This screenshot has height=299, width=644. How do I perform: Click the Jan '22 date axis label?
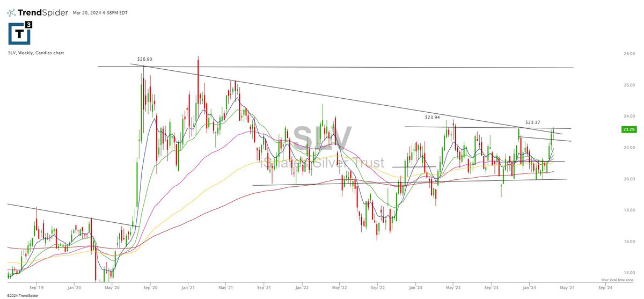click(x=302, y=288)
